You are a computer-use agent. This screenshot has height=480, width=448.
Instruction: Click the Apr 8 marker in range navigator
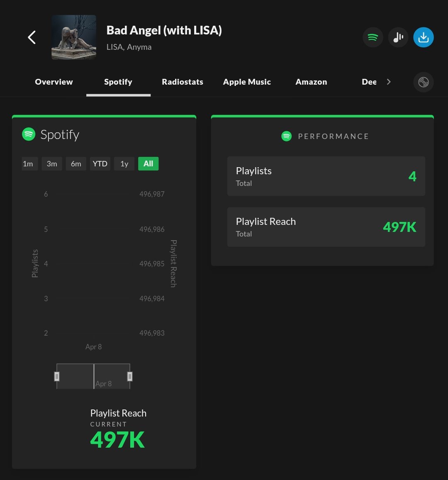tap(103, 384)
